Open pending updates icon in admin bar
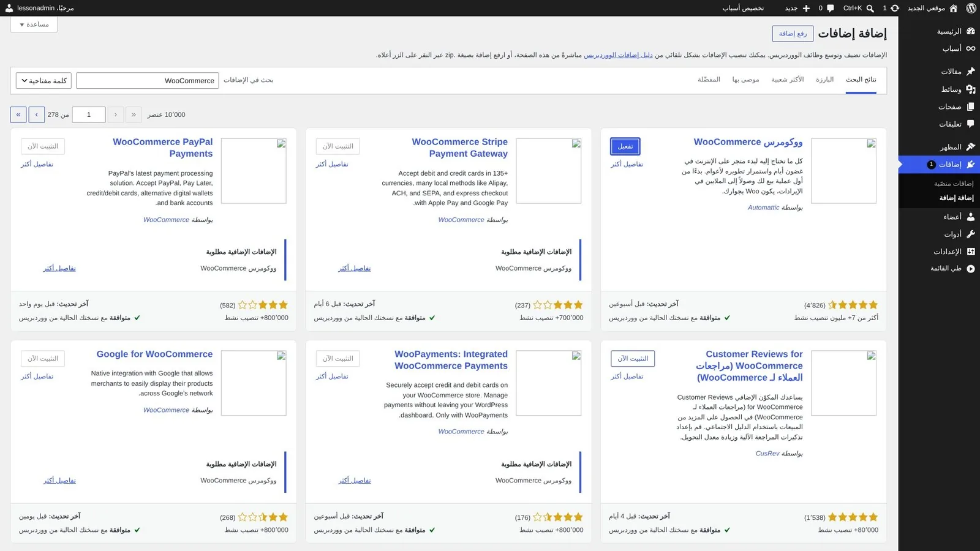 895,8
